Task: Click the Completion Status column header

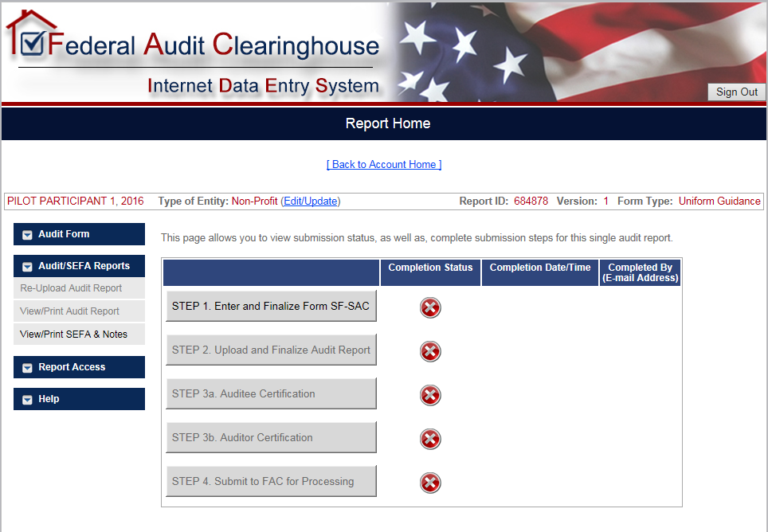Action: point(430,272)
